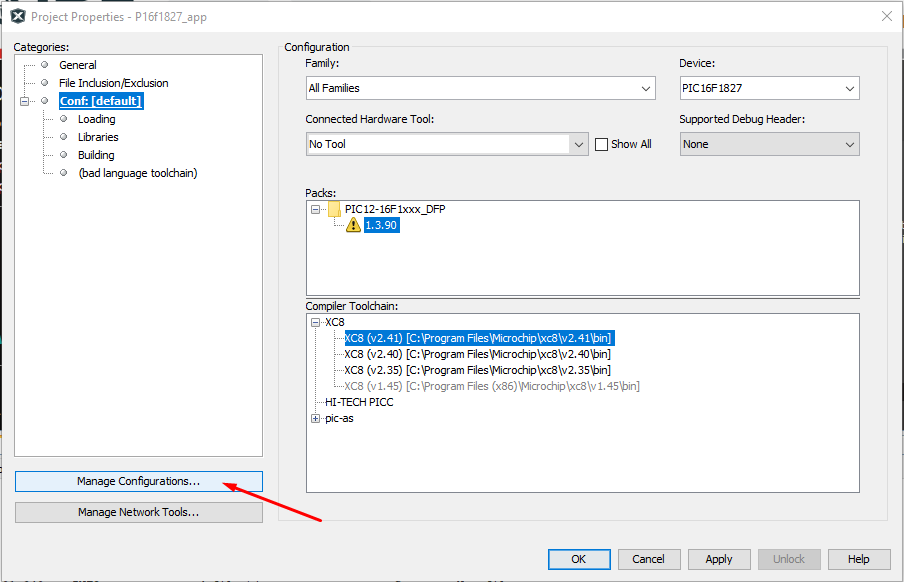The image size is (904, 582).
Task: Select HI-TECH PICC toolchain entry
Action: point(359,402)
